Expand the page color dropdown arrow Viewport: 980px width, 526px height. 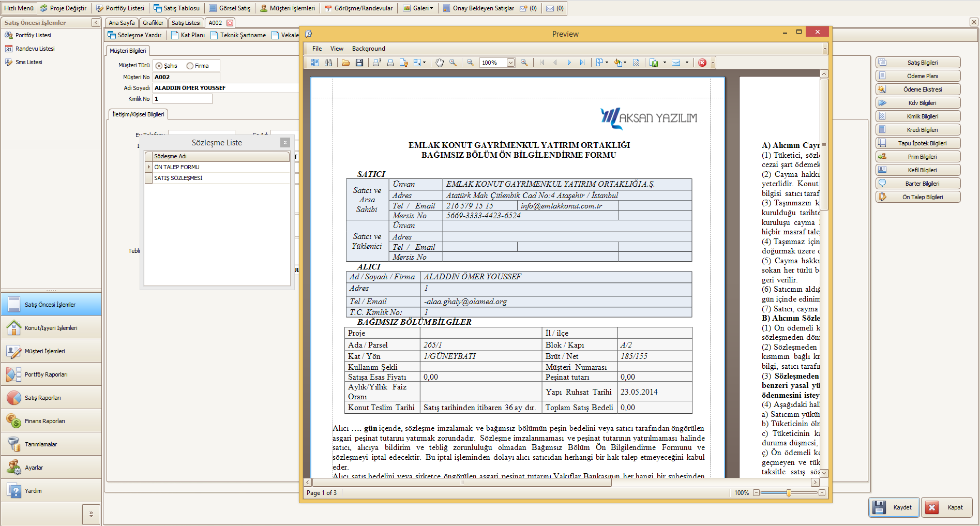(625, 63)
